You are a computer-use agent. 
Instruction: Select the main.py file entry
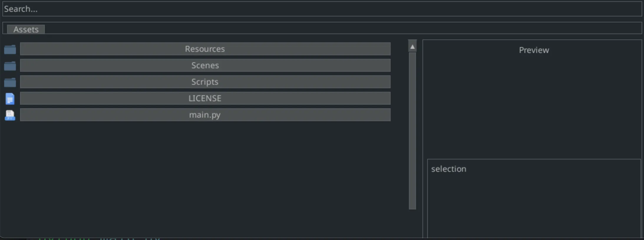pos(205,115)
